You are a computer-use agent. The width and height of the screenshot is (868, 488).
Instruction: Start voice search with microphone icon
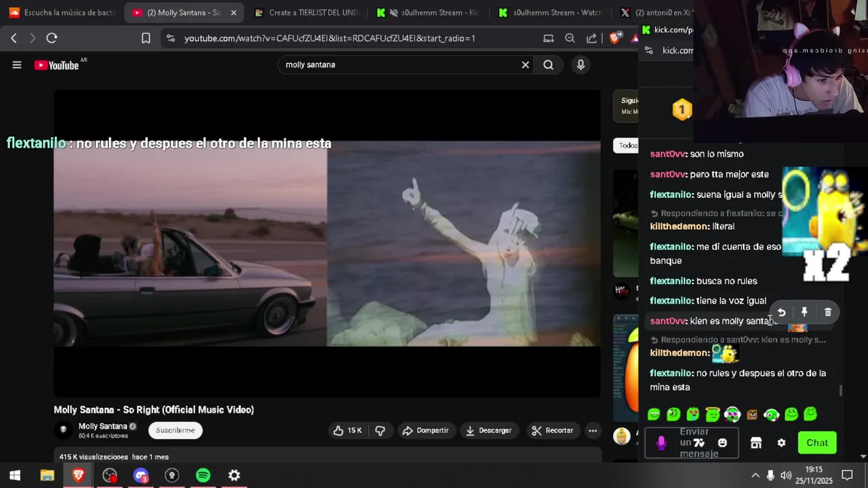coord(580,65)
